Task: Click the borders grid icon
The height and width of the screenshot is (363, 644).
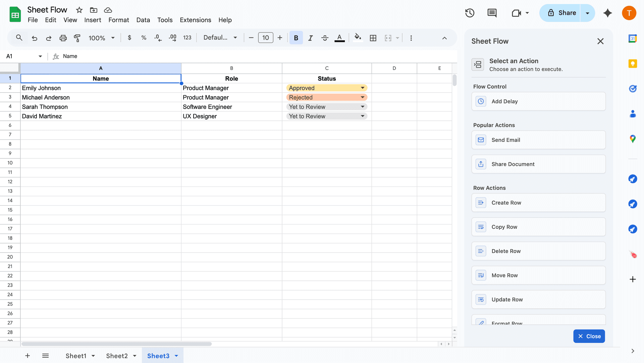Action: coord(373,38)
